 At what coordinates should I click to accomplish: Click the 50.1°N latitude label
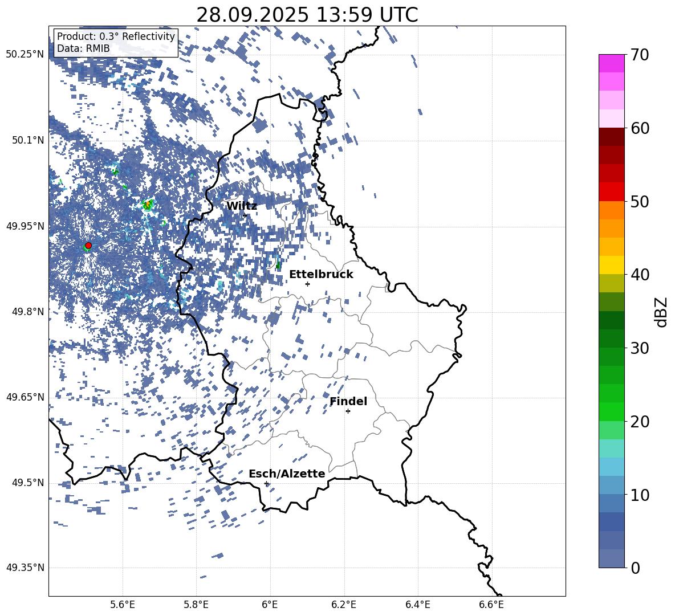click(x=27, y=140)
